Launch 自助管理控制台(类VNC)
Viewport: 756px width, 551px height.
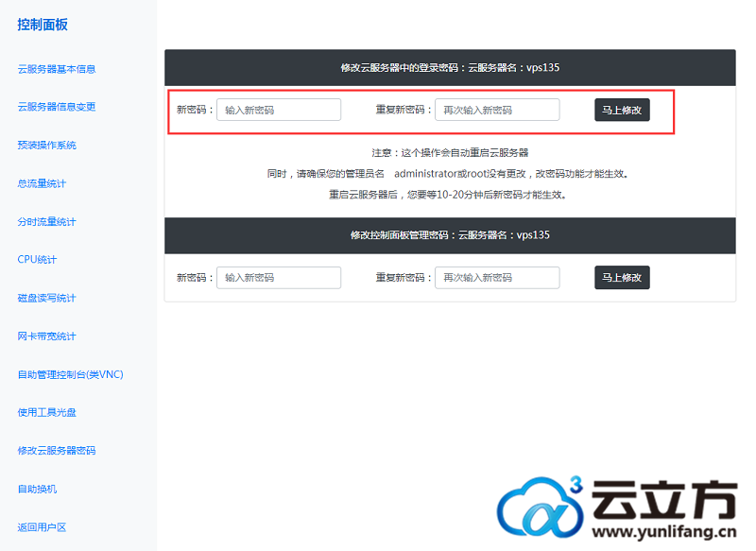tap(70, 374)
